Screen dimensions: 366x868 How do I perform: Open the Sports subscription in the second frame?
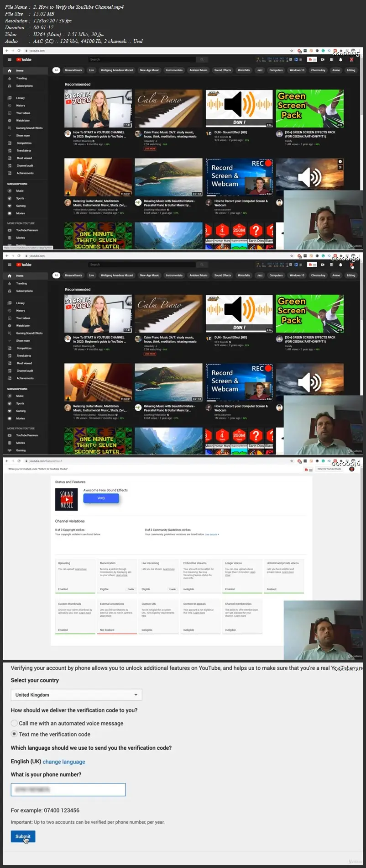(x=20, y=403)
